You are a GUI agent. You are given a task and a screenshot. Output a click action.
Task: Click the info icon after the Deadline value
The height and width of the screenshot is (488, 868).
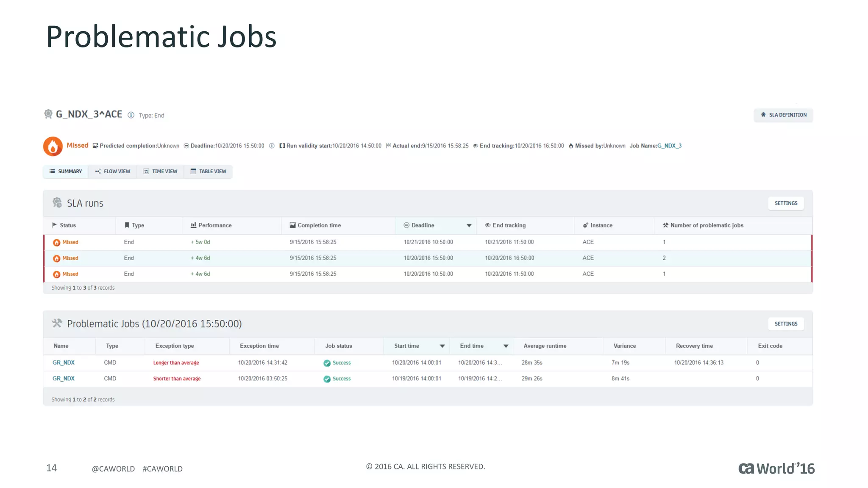[x=272, y=146]
